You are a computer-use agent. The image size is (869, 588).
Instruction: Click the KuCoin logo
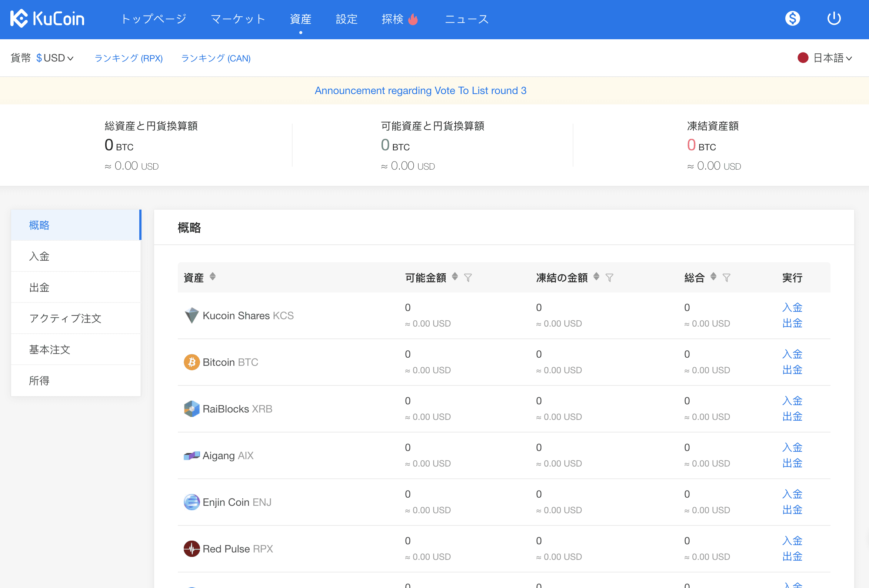tap(47, 19)
